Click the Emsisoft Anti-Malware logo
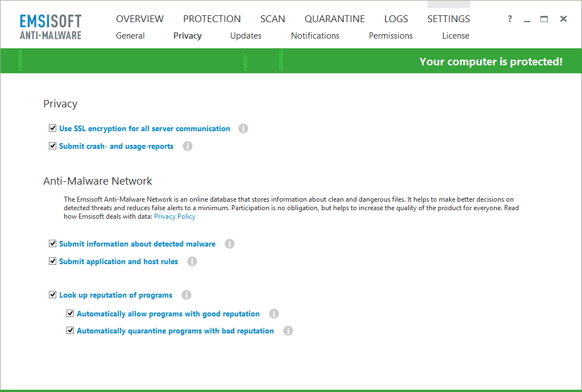582x392 pixels. (x=51, y=27)
